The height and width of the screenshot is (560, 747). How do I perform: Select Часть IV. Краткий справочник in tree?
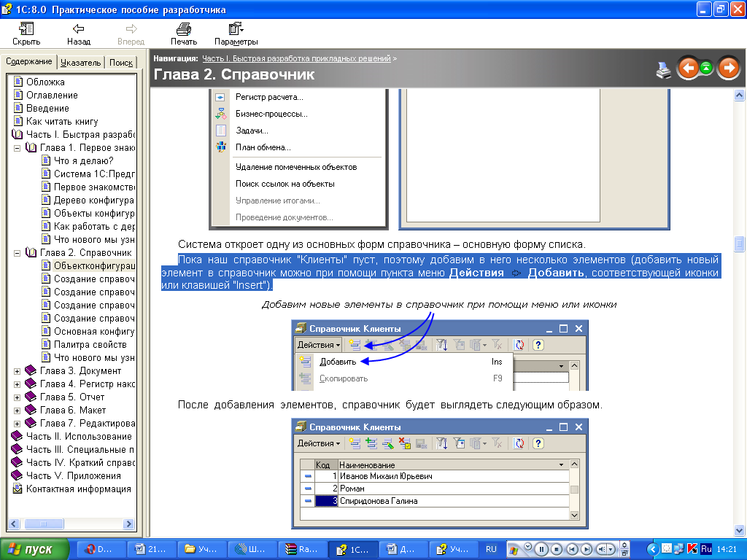(80, 462)
